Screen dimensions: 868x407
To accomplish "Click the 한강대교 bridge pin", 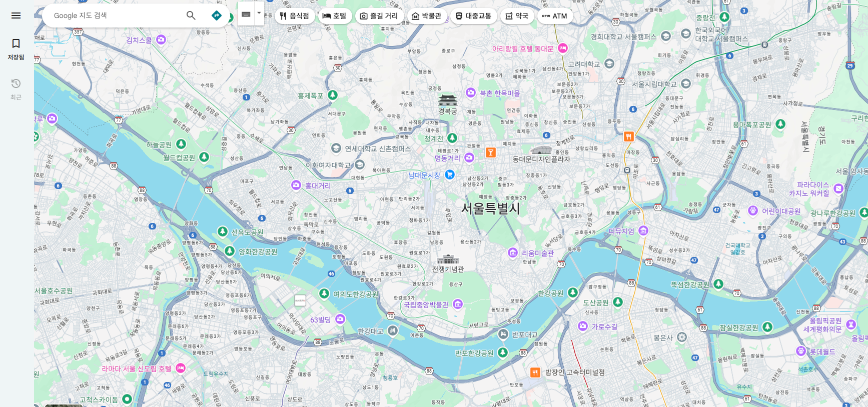I will pyautogui.click(x=393, y=330).
